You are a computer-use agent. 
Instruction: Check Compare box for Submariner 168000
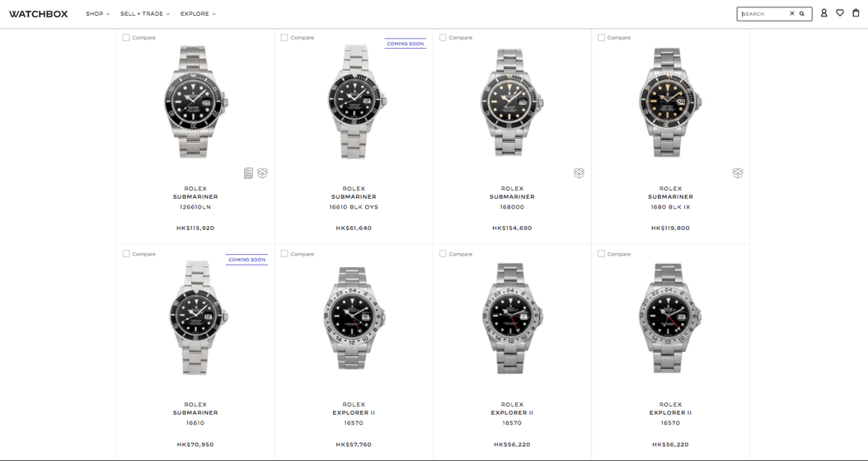pyautogui.click(x=443, y=38)
